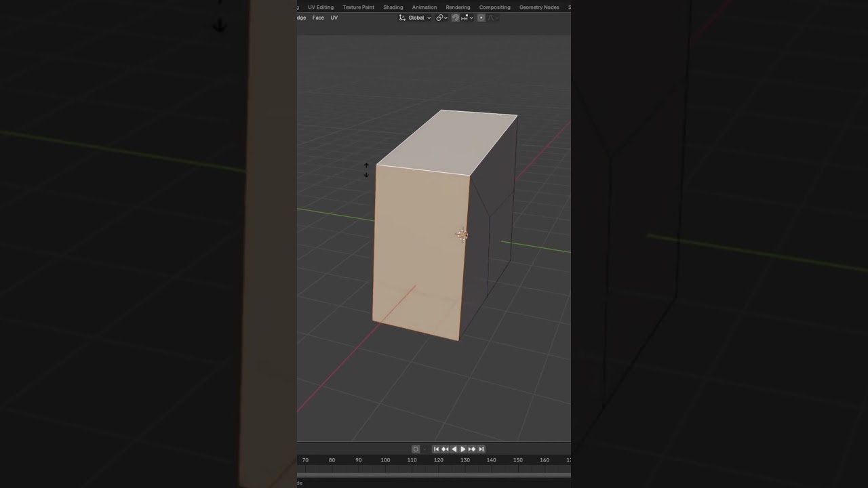Click the 3D cursor on the cube edge
The width and height of the screenshot is (868, 488).
pyautogui.click(x=462, y=235)
